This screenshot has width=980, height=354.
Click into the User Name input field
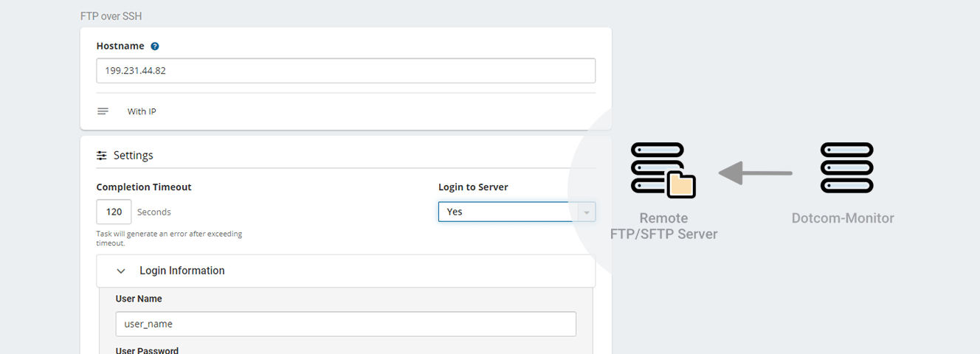point(345,324)
